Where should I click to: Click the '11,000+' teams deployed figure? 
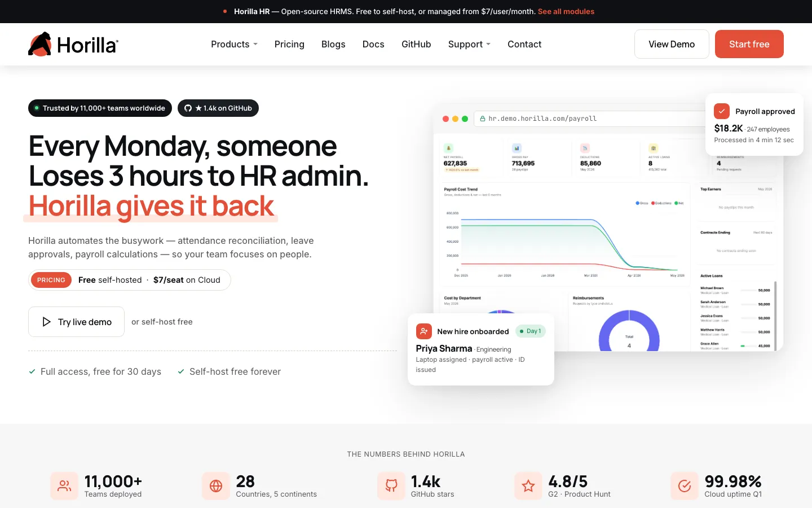[x=113, y=481]
